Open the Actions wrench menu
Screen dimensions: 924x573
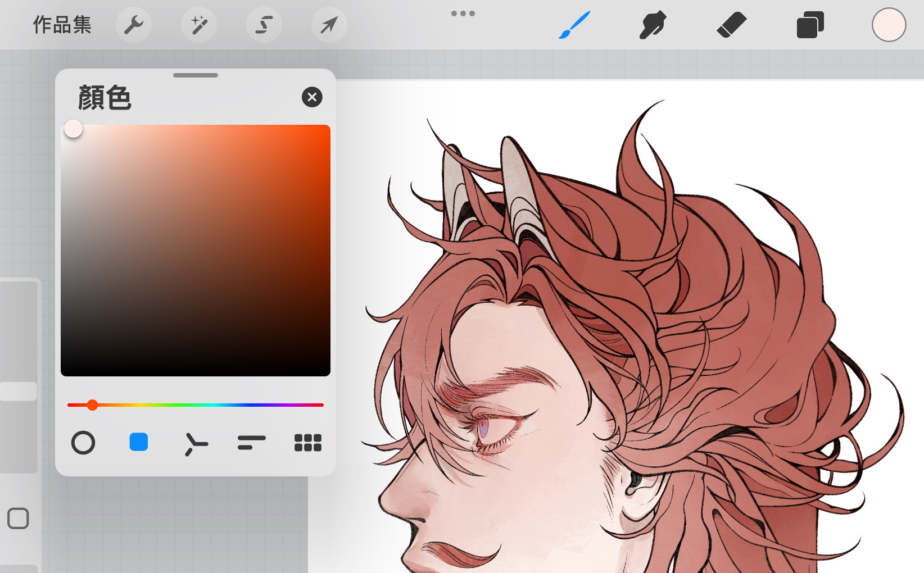click(x=134, y=25)
